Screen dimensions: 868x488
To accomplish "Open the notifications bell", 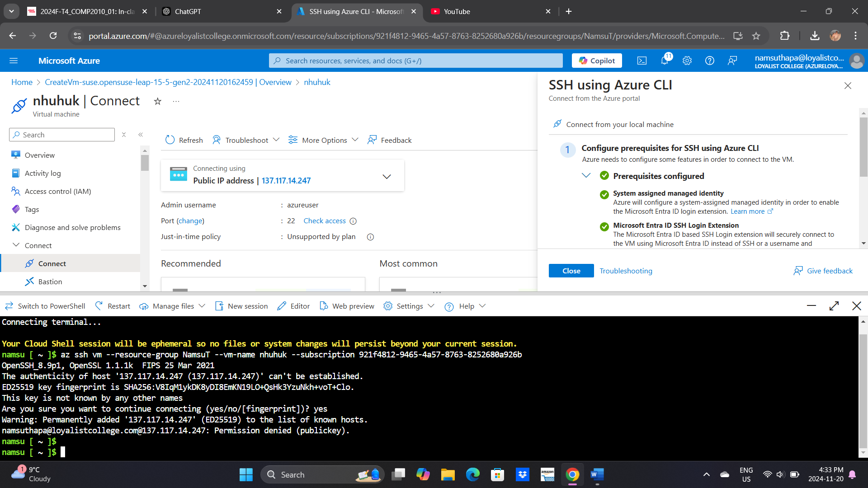I will [x=665, y=60].
